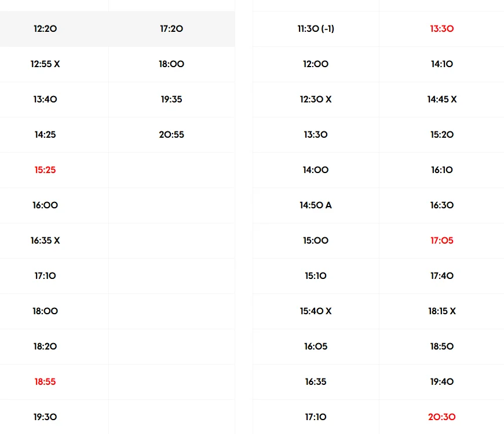Select the 19:35 departure
Image resolution: width=504 pixels, height=434 pixels.
coord(171,100)
